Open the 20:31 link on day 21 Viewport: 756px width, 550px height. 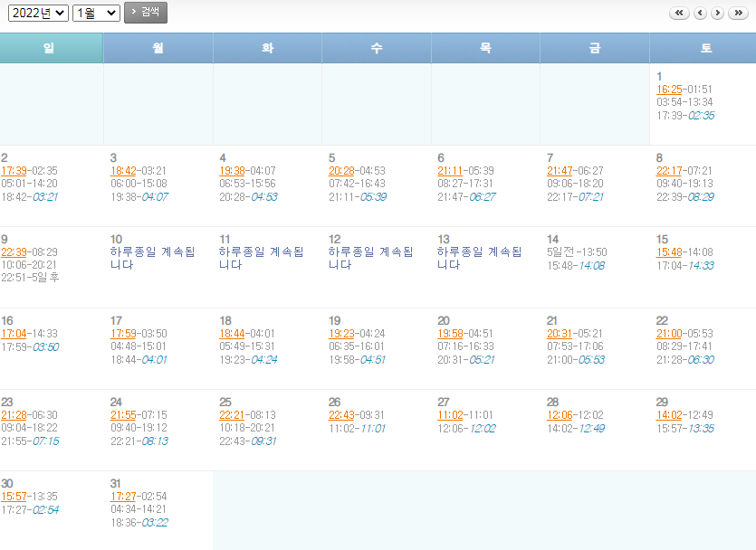(560, 334)
